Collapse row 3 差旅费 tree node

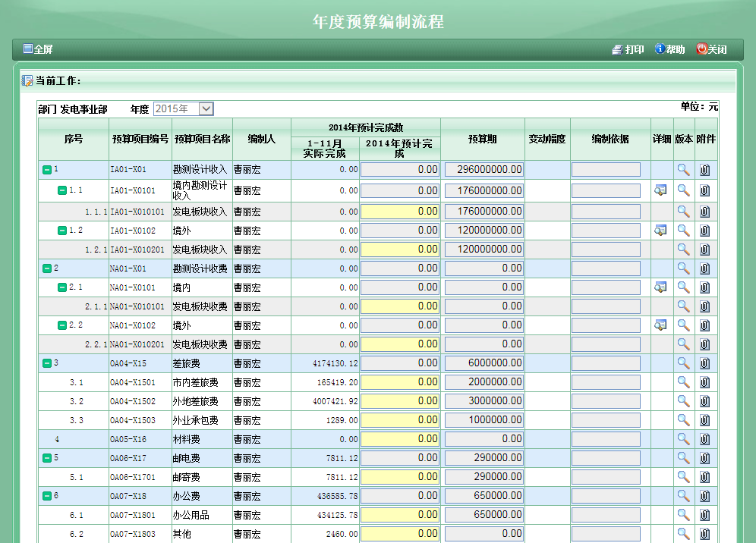[x=47, y=363]
